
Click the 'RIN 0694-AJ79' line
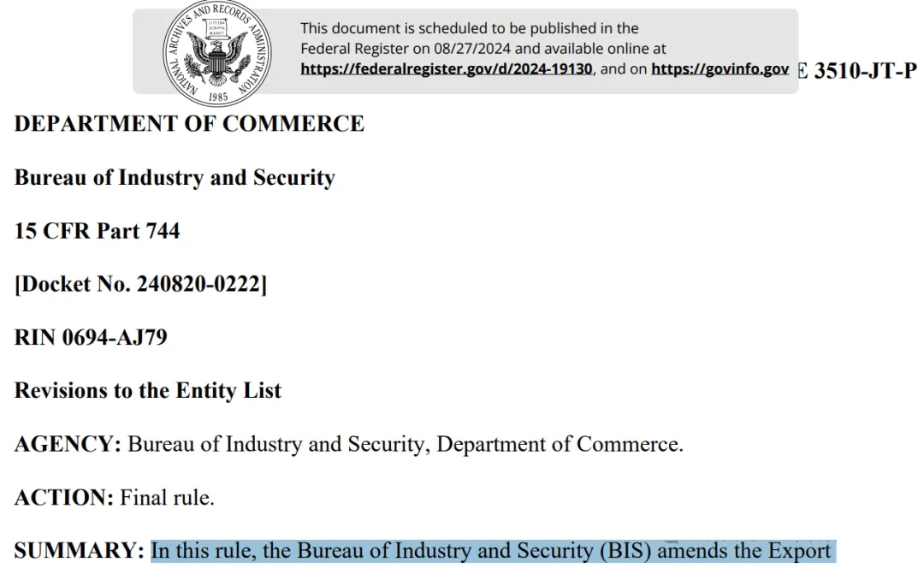[x=91, y=338]
